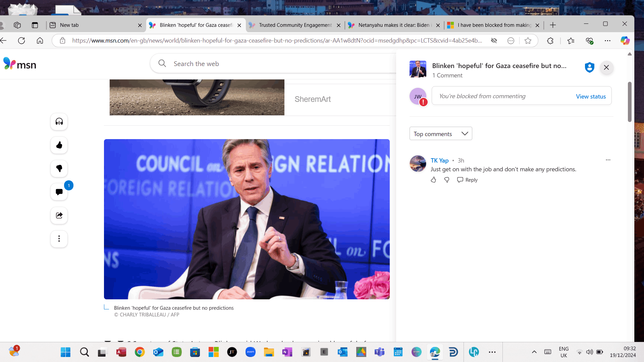This screenshot has width=644, height=362.
Task: Dislike the article with thumbs-down icon
Action: pos(59,169)
